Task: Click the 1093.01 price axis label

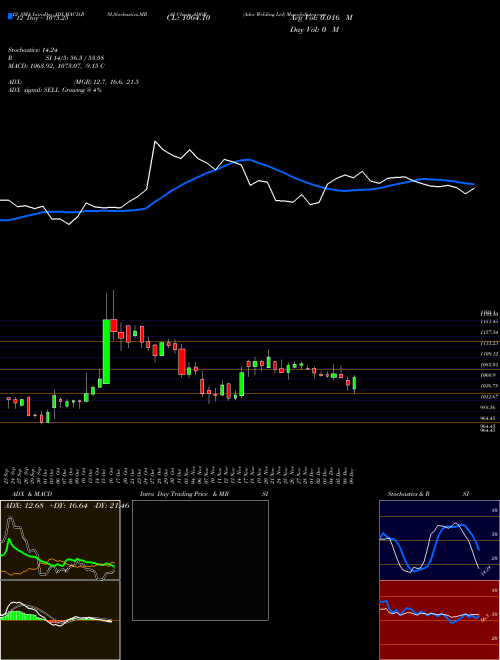Action: coord(489,365)
